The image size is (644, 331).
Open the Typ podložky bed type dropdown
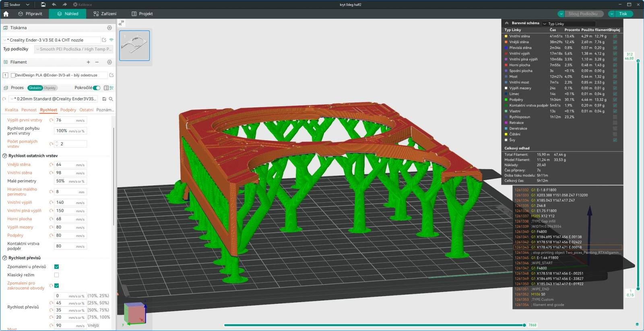tap(74, 49)
